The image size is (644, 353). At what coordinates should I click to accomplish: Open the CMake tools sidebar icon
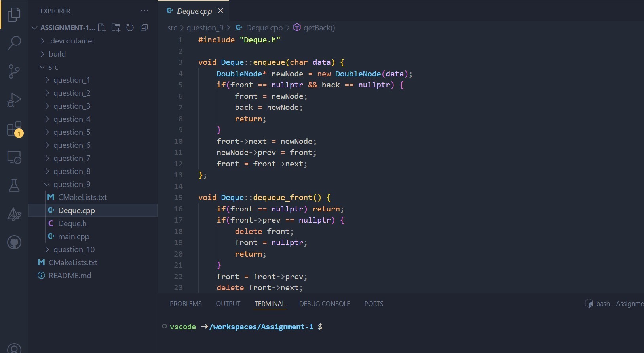14,214
